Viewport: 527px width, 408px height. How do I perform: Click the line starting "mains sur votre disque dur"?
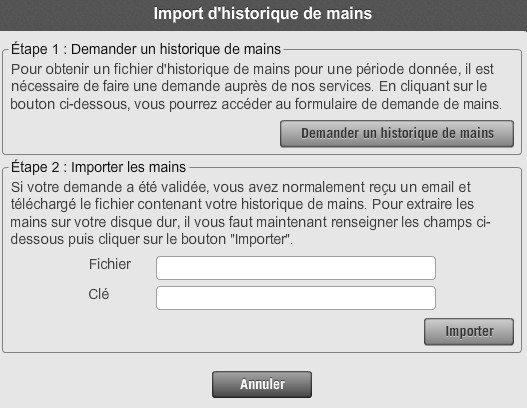(250, 222)
